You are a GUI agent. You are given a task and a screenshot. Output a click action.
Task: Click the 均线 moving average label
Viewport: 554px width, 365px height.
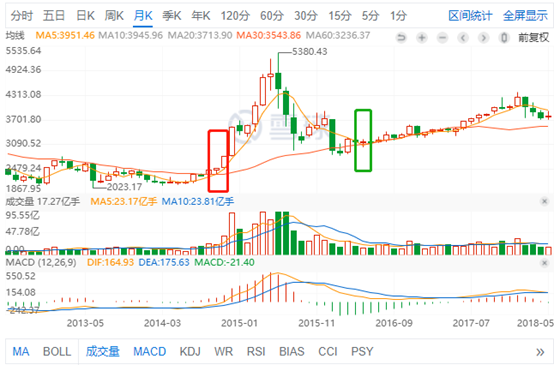[x=15, y=35]
